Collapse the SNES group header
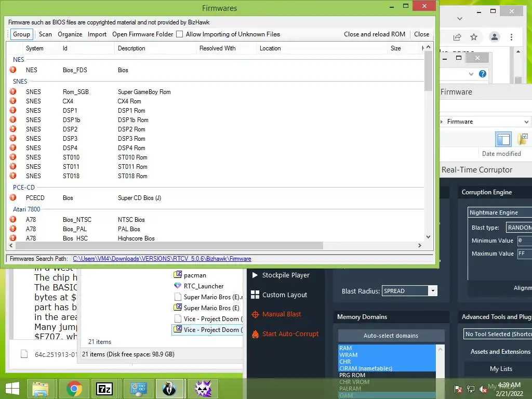532x399 pixels. coord(20,82)
